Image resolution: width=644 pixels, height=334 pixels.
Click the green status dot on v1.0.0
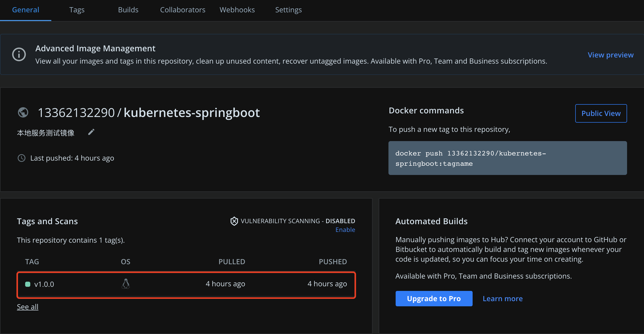(x=28, y=284)
